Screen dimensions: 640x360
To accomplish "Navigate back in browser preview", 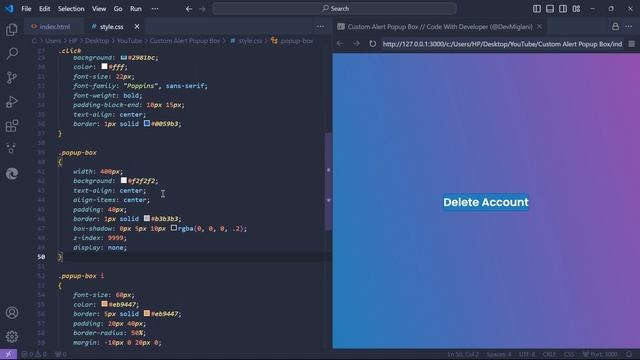I will [340, 44].
